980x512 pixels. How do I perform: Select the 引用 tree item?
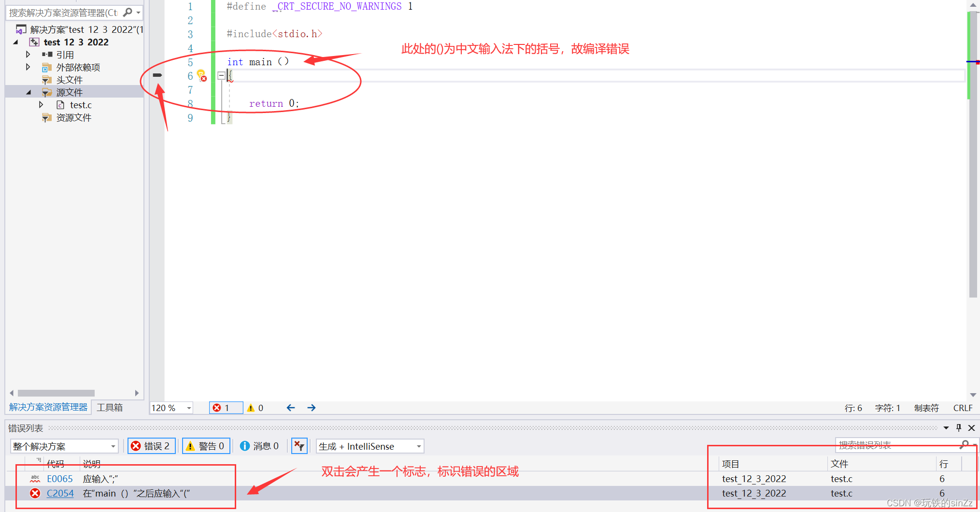[x=65, y=55]
